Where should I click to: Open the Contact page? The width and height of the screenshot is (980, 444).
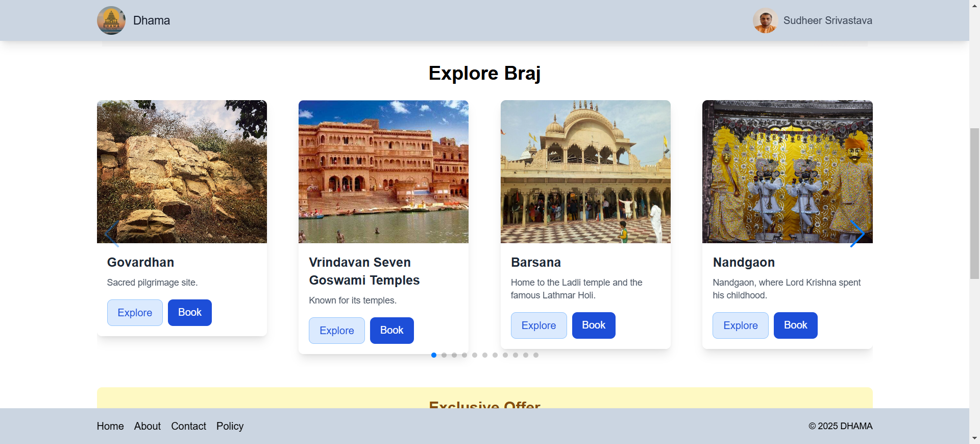click(188, 426)
